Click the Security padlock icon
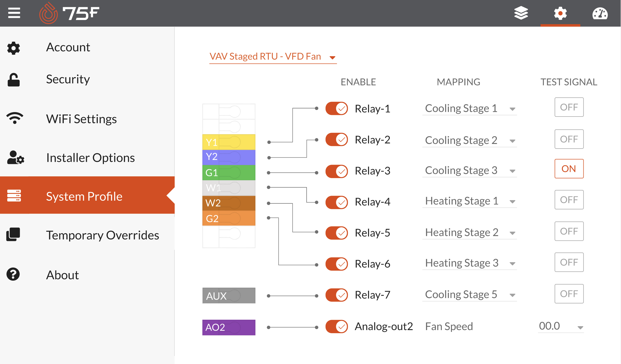621x364 pixels. click(x=13, y=79)
